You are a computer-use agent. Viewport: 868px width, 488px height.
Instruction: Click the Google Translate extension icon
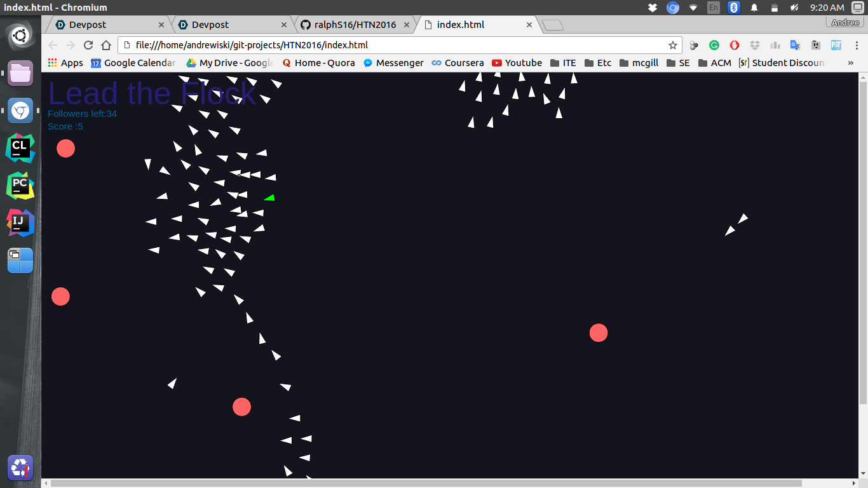click(x=795, y=45)
